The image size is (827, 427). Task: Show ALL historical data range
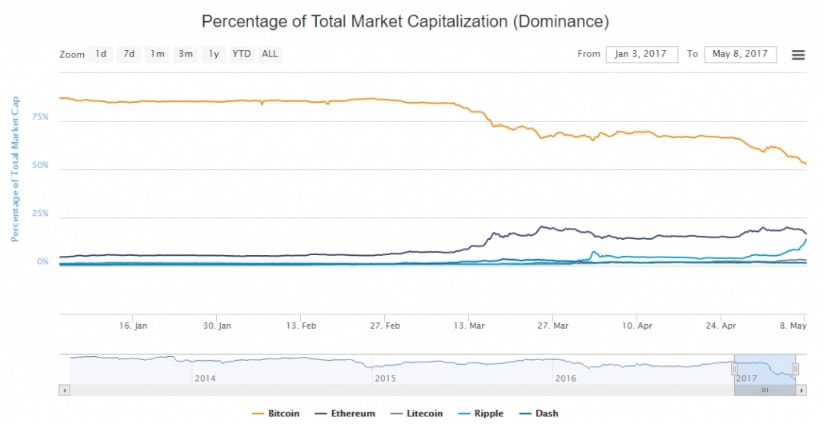pyautogui.click(x=270, y=54)
